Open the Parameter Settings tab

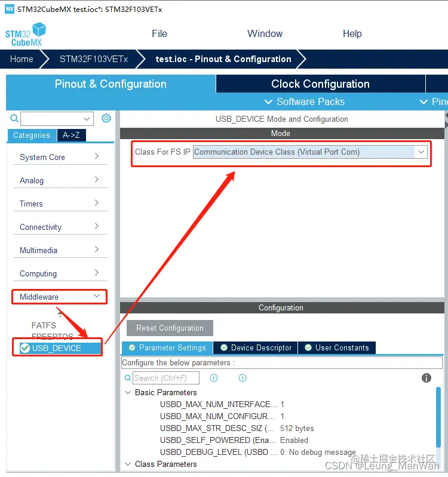pyautogui.click(x=167, y=347)
